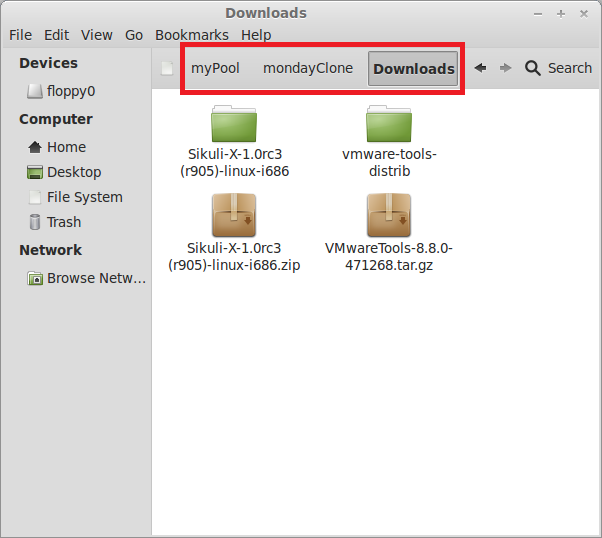This screenshot has height=538, width=602.
Task: Minimize the Downloads window
Action: [538, 14]
